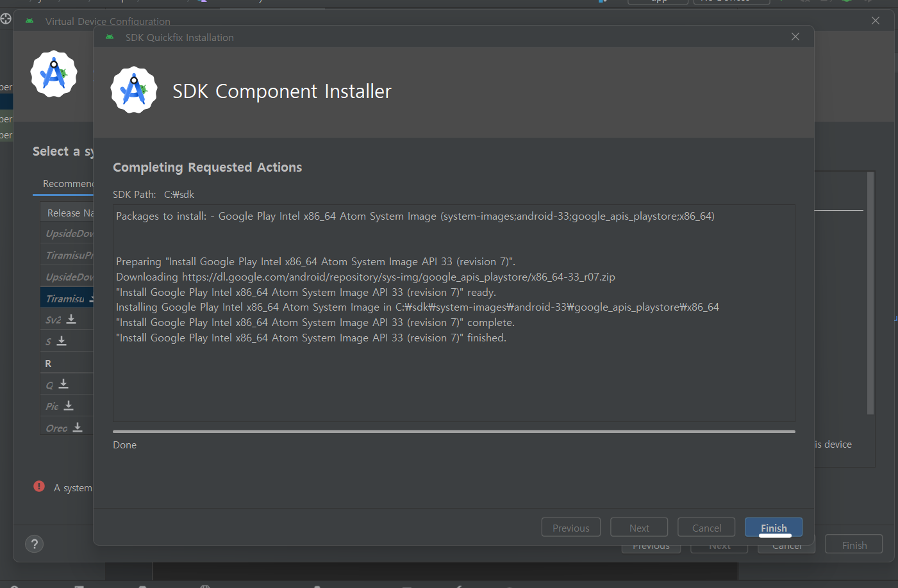This screenshot has width=898, height=588.
Task: Click the 'finished.' log line
Action: [311, 338]
